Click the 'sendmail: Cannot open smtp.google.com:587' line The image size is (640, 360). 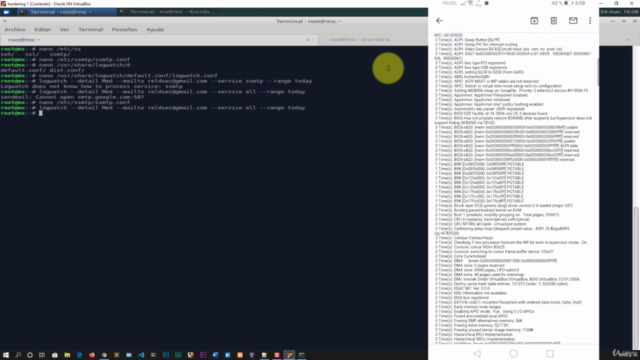click(72, 97)
